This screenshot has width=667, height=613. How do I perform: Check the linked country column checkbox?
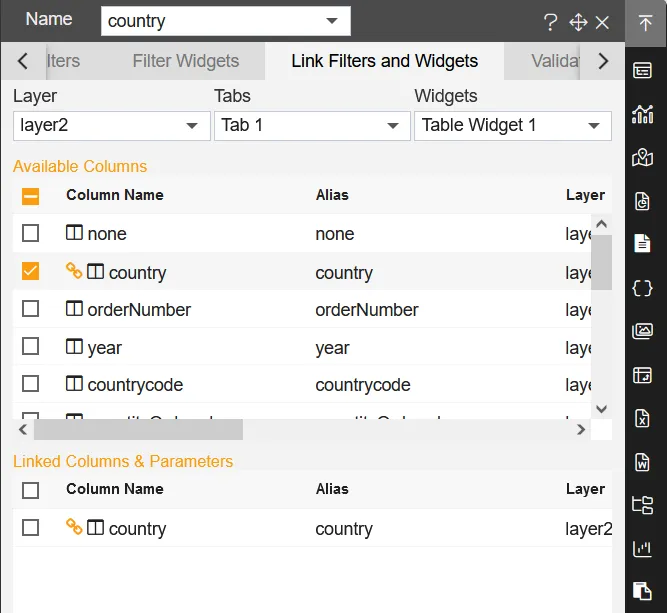(31, 527)
